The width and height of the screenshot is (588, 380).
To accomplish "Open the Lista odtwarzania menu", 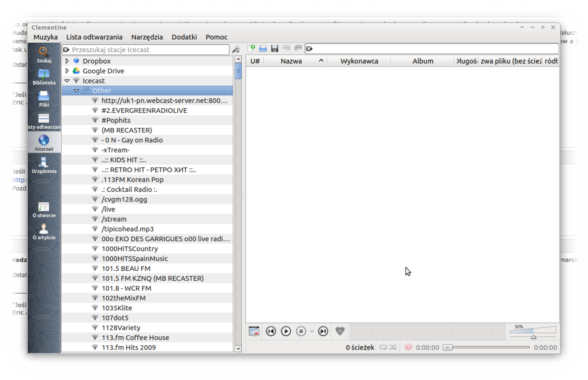I will [95, 37].
